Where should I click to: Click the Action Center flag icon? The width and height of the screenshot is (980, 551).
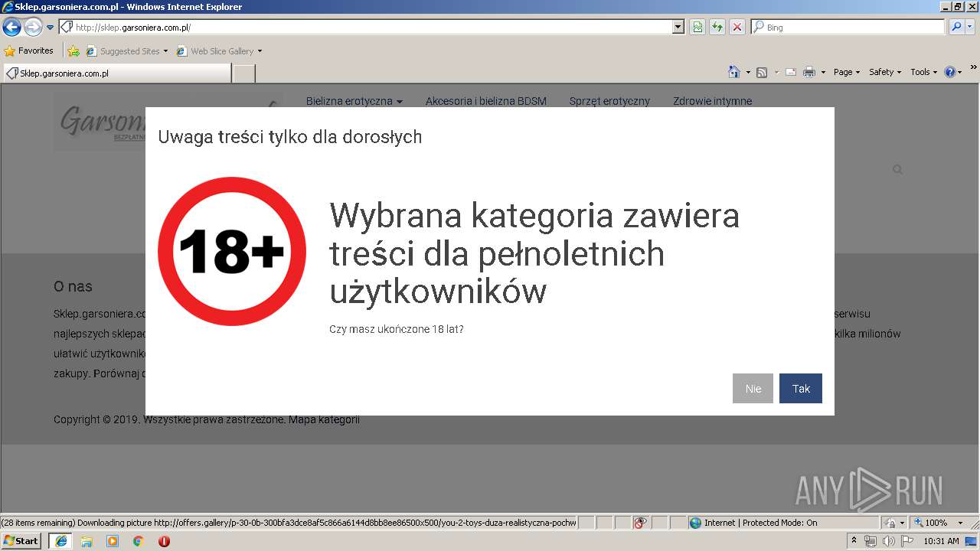click(907, 541)
